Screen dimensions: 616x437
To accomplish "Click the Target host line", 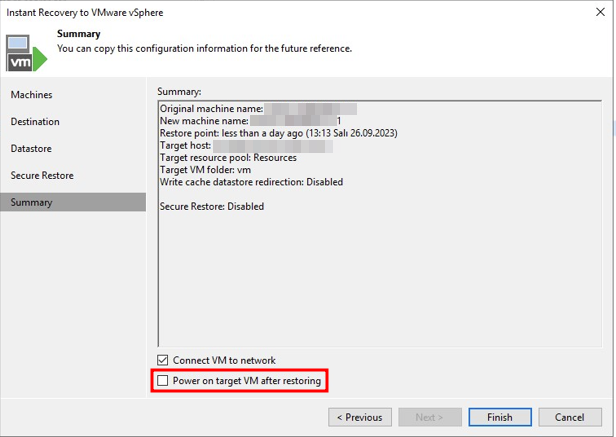I will (x=186, y=145).
